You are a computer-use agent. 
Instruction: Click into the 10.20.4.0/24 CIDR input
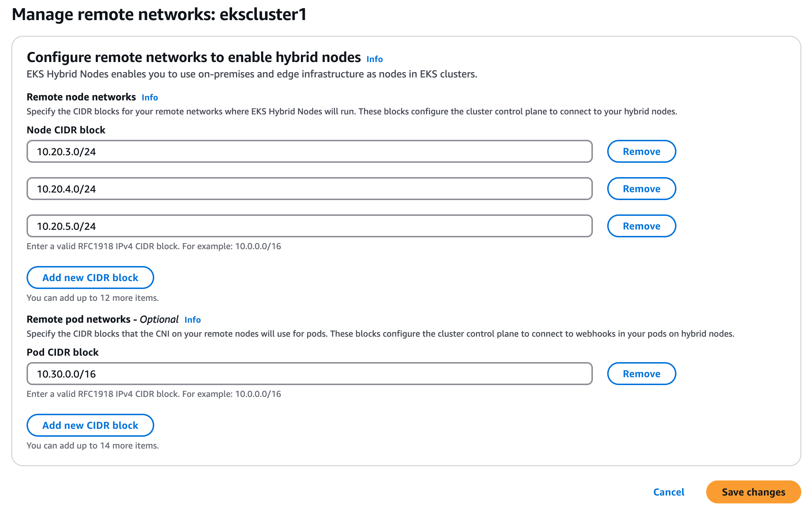click(309, 189)
